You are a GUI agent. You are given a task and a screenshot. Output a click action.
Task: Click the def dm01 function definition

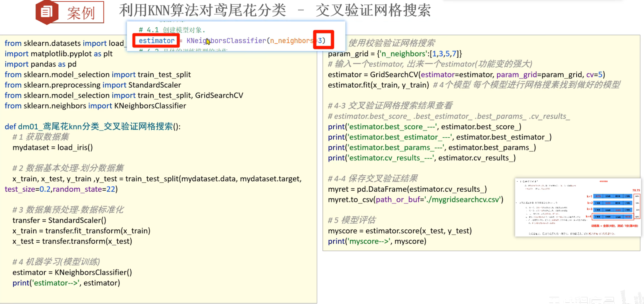click(x=92, y=126)
